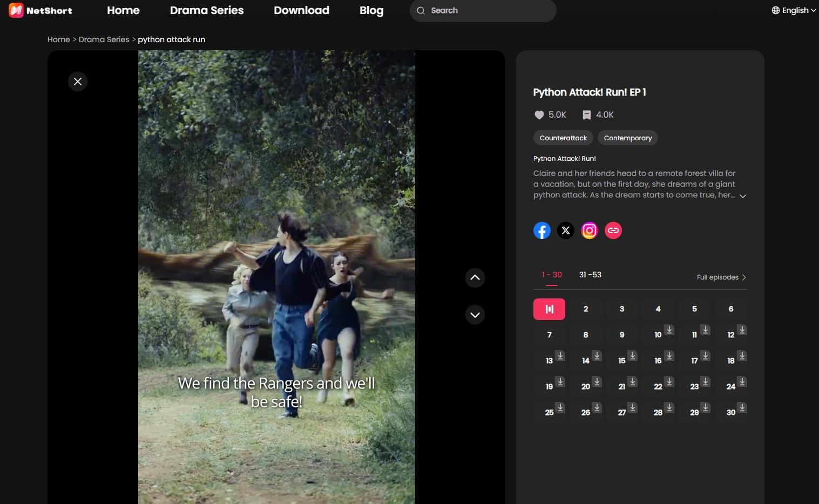This screenshot has height=504, width=819.
Task: Play episode 4
Action: [x=658, y=309]
